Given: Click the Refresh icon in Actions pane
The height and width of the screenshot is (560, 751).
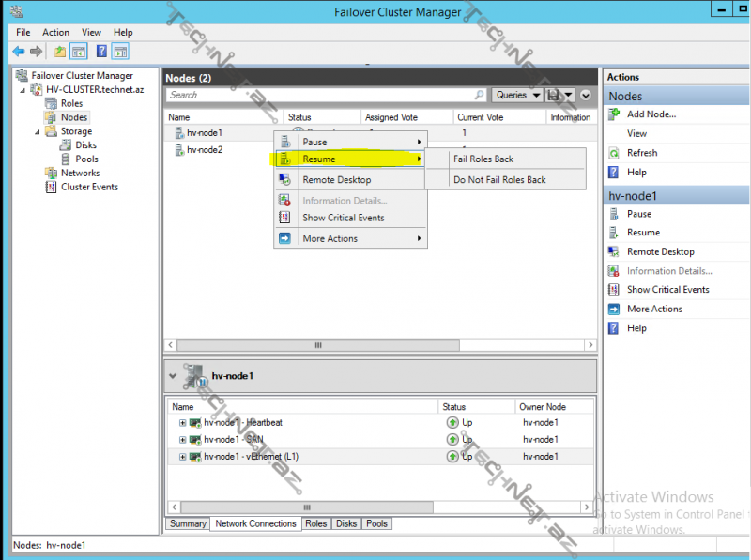Looking at the screenshot, I should point(614,153).
